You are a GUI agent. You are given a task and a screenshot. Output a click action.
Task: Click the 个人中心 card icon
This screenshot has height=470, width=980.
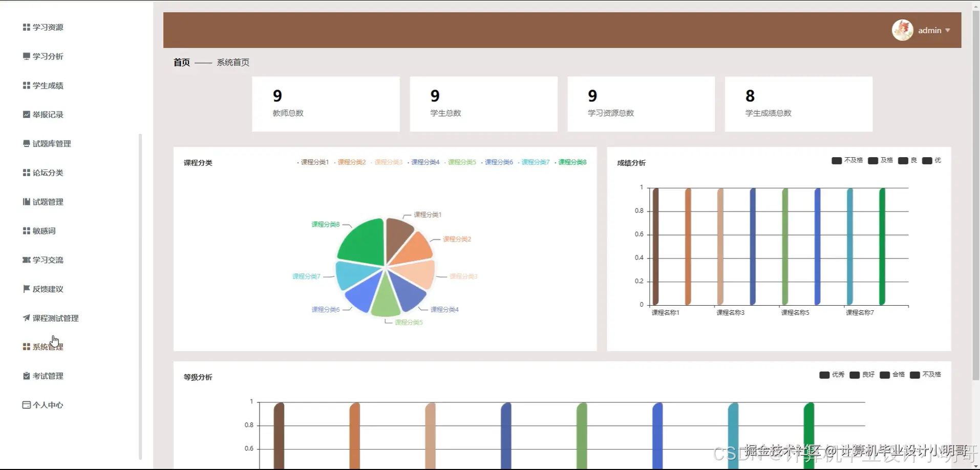[27, 405]
